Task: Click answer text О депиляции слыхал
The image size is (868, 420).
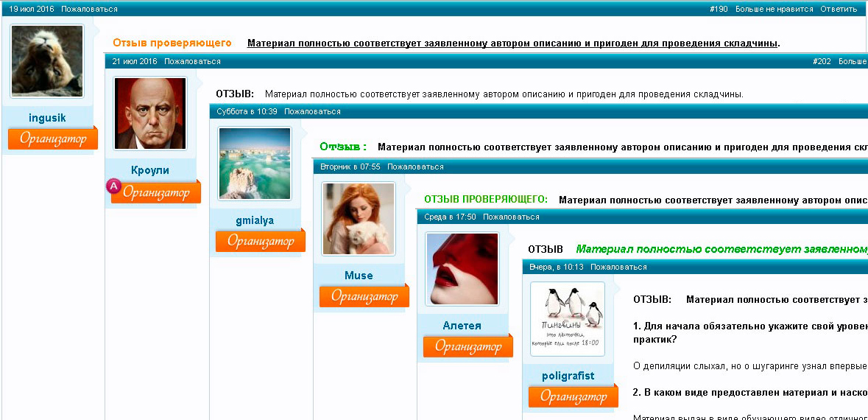Action: [x=751, y=365]
